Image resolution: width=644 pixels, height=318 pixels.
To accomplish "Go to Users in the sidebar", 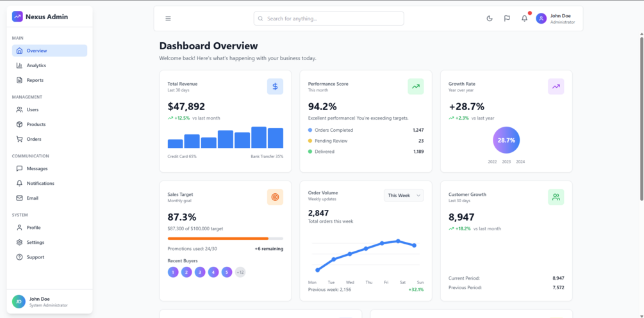I will tap(50, 110).
